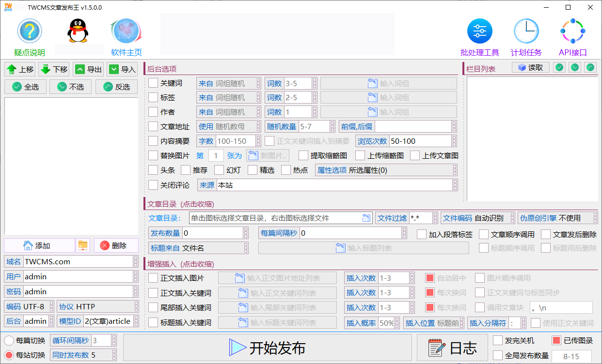Click 输入正文图片地址列表 button
The width and height of the screenshot is (602, 364).
[x=277, y=278]
